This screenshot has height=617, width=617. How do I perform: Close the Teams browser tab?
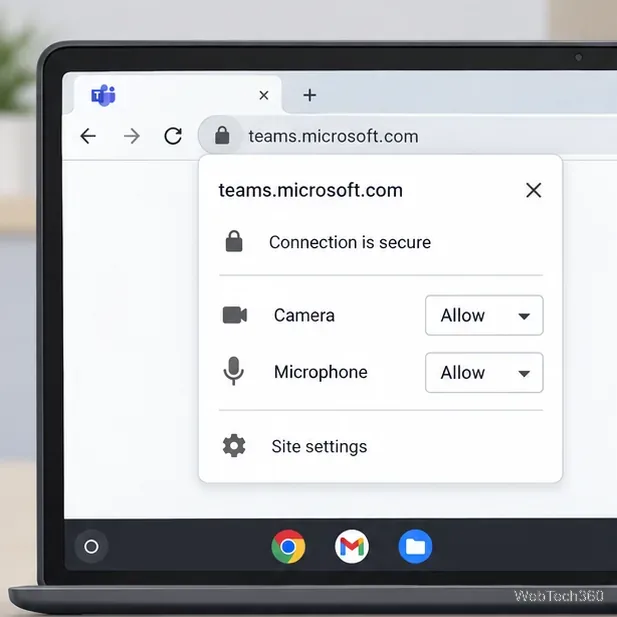(264, 95)
